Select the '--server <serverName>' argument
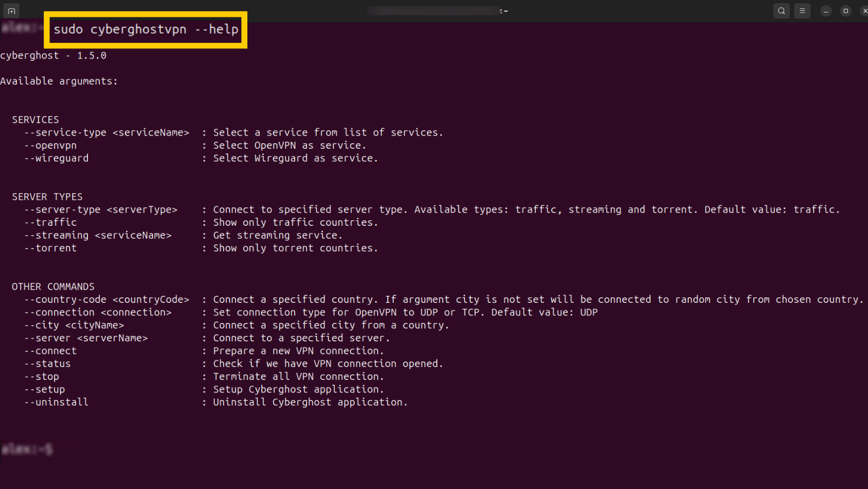 pos(86,338)
